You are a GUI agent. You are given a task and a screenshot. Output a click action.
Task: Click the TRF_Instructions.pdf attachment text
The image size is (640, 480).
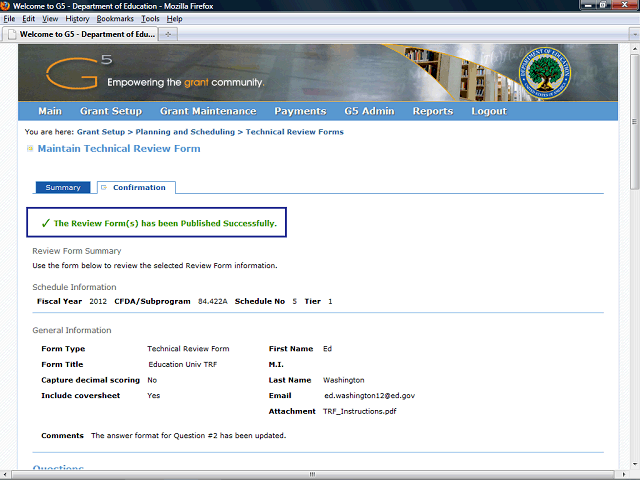click(x=360, y=411)
